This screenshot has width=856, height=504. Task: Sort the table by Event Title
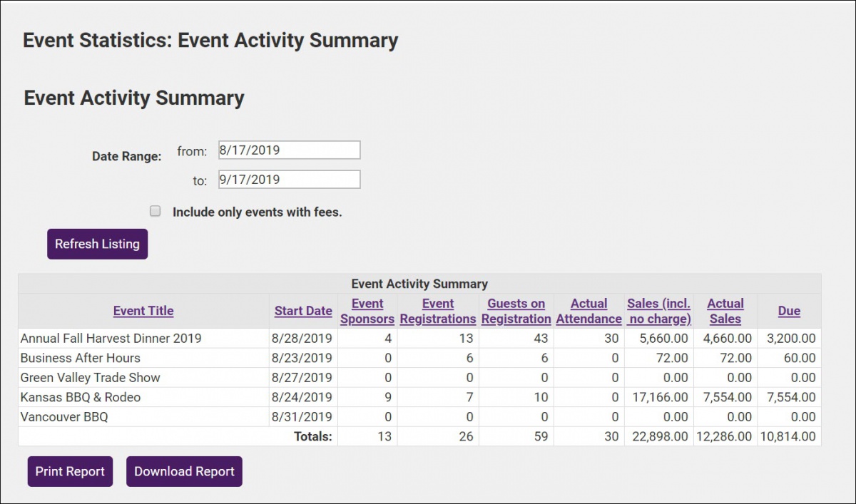click(x=143, y=311)
